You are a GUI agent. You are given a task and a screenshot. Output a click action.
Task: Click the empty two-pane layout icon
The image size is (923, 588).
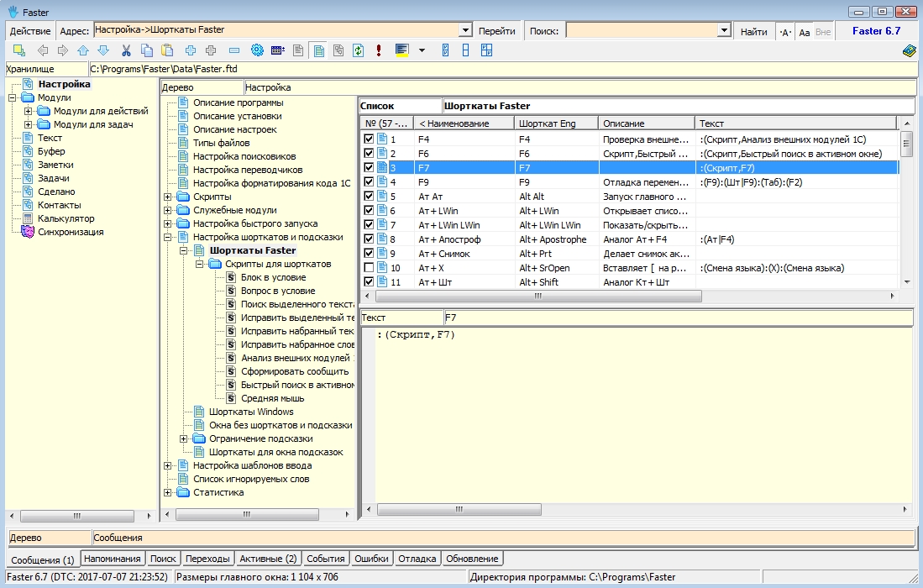(x=465, y=50)
